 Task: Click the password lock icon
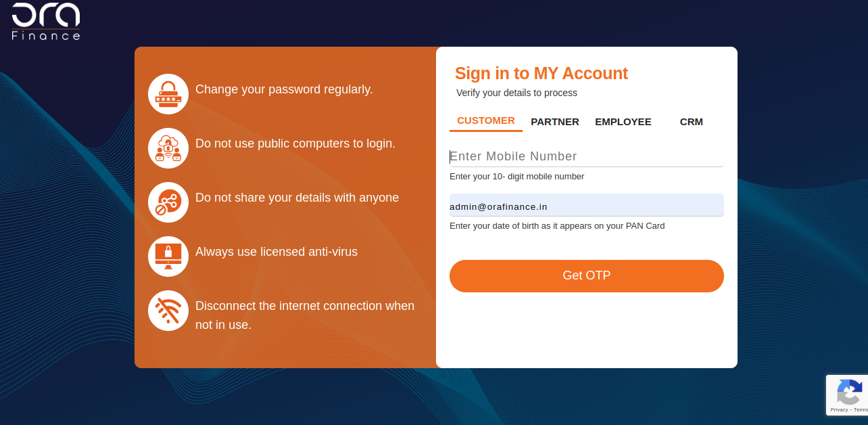point(168,94)
